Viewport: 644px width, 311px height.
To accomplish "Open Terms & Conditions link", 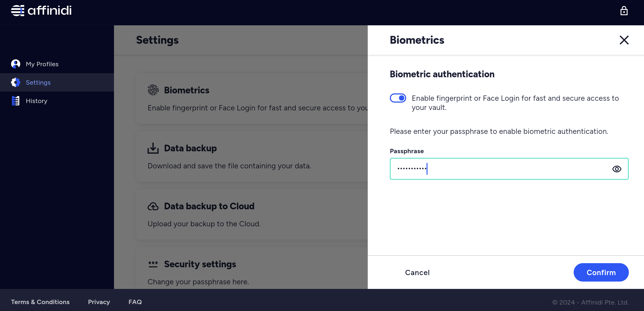I will point(40,302).
